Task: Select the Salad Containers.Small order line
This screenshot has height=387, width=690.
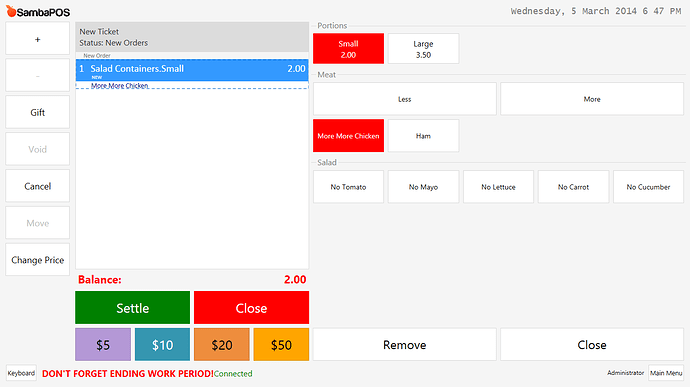Action: pos(192,70)
